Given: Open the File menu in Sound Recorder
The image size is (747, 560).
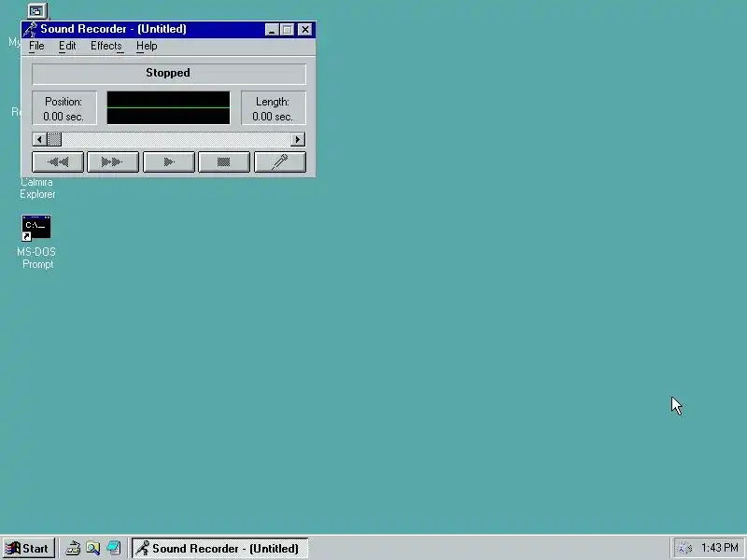Looking at the screenshot, I should pyautogui.click(x=36, y=46).
